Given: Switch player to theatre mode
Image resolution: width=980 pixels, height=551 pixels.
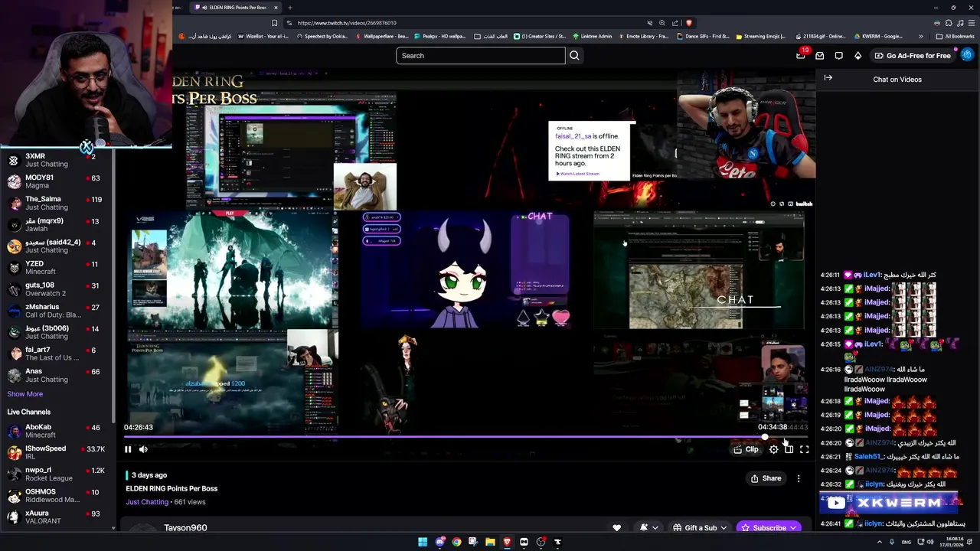Looking at the screenshot, I should tap(789, 449).
